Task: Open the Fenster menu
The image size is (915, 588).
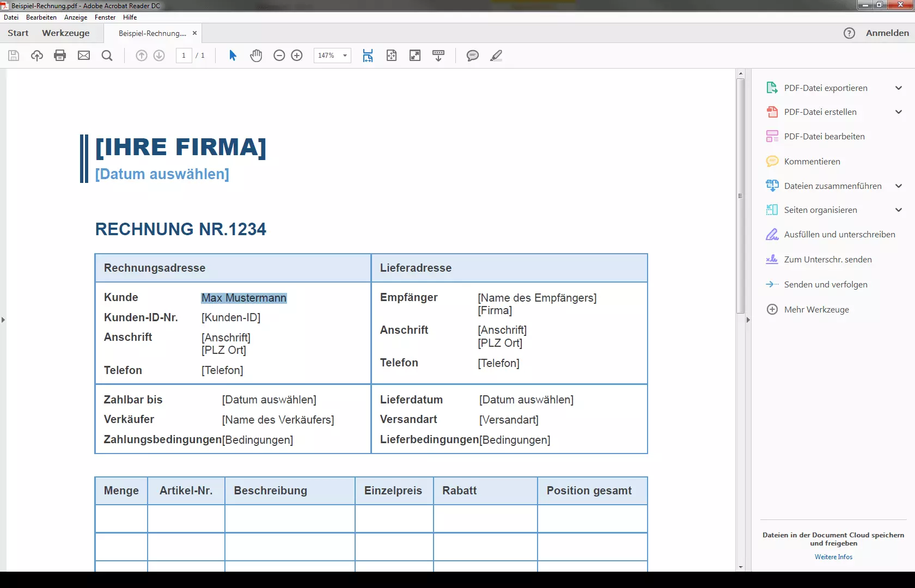Action: pyautogui.click(x=105, y=17)
